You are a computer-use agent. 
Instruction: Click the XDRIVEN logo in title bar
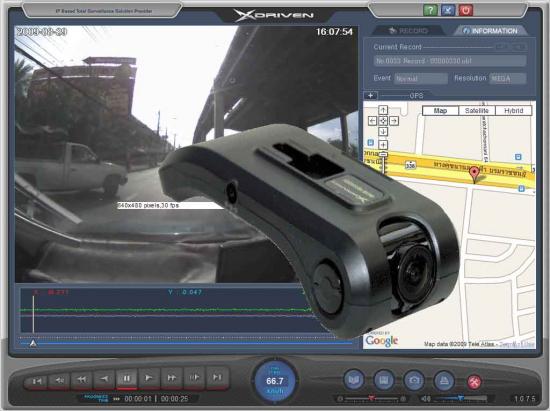[x=274, y=15]
